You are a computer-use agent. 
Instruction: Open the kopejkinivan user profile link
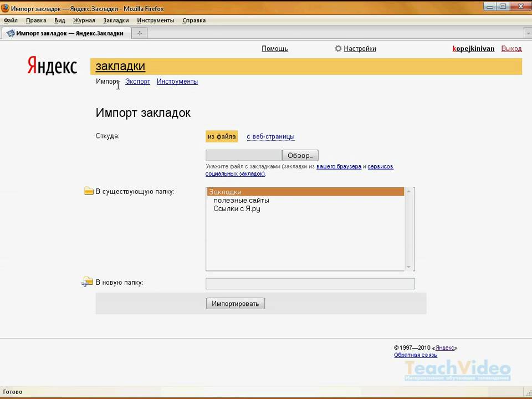(x=473, y=49)
